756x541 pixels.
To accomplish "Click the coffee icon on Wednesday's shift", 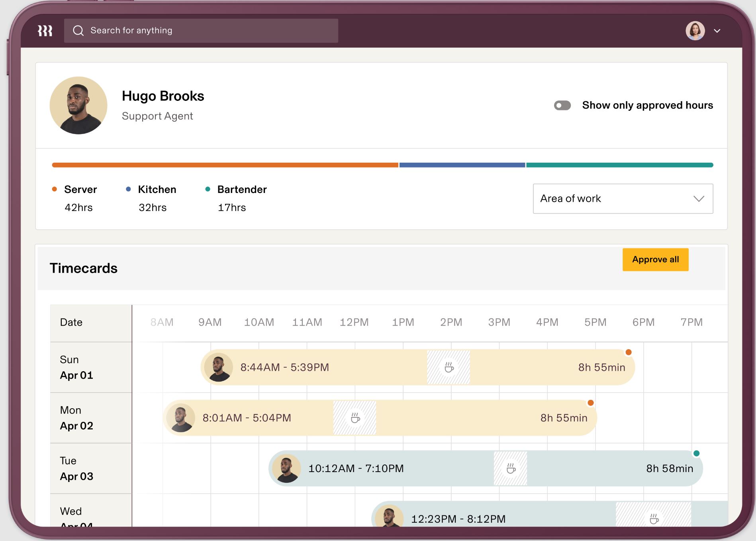I will tap(655, 519).
